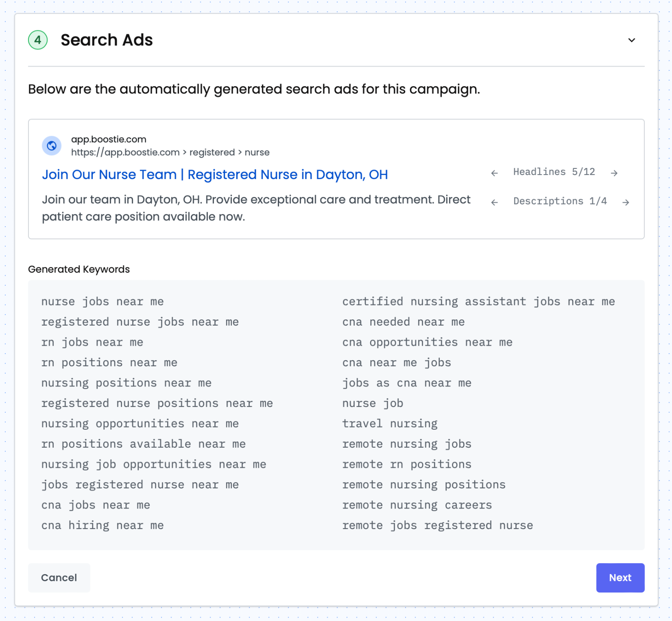Image resolution: width=672 pixels, height=621 pixels.
Task: Select keyword 'certified nursing assistant jobs near me'
Action: 479,302
